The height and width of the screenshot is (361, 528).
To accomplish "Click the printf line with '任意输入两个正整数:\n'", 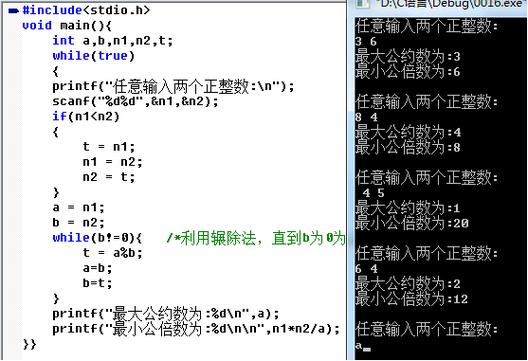I will pos(173,87).
